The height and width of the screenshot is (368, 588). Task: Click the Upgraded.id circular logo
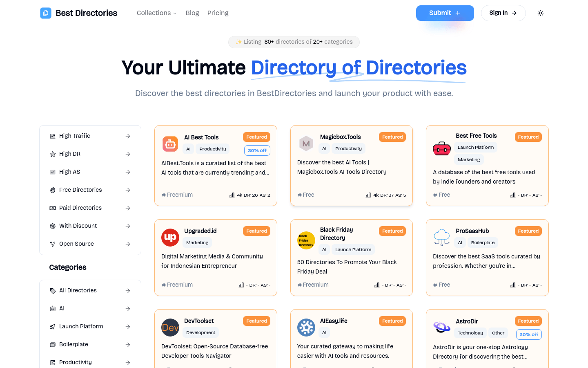coord(170,238)
